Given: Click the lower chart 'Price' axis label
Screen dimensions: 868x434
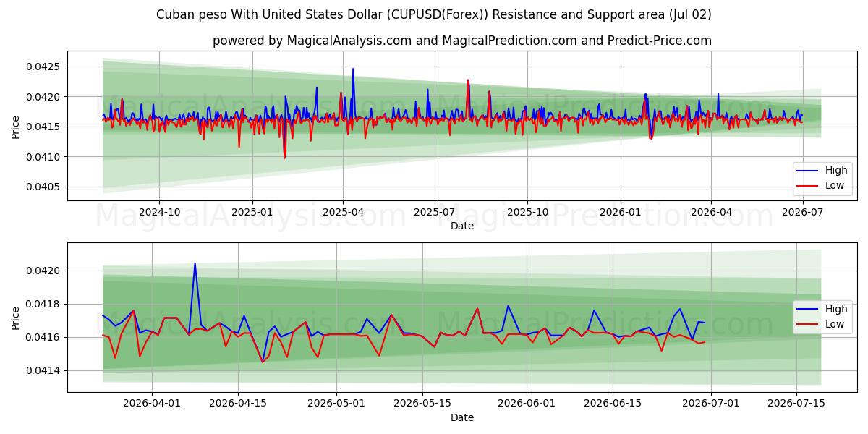Looking at the screenshot, I should point(16,317).
